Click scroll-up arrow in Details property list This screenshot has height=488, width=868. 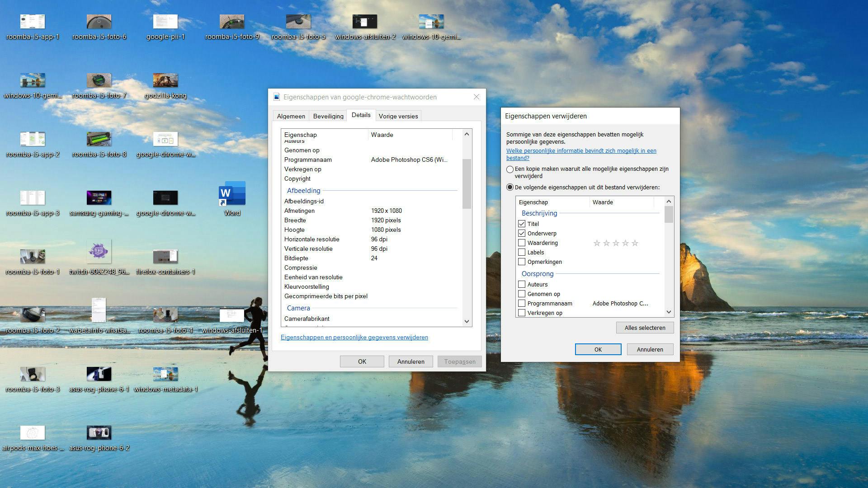(467, 134)
